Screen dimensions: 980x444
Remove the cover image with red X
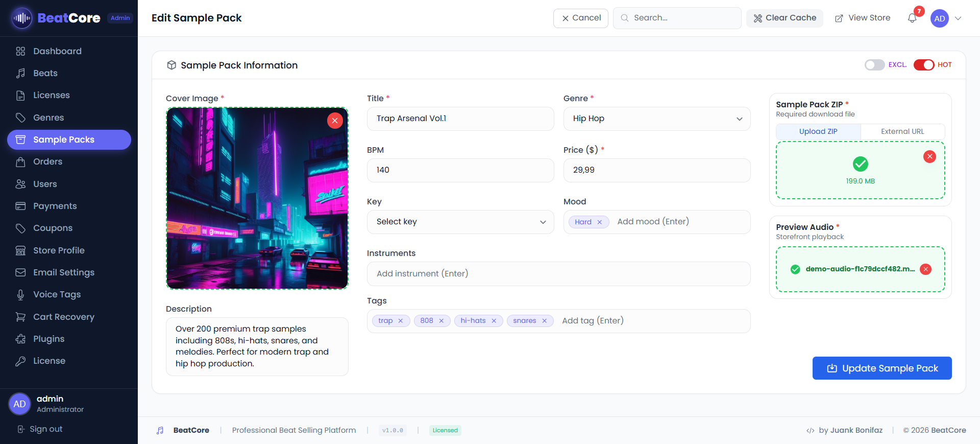click(x=335, y=121)
